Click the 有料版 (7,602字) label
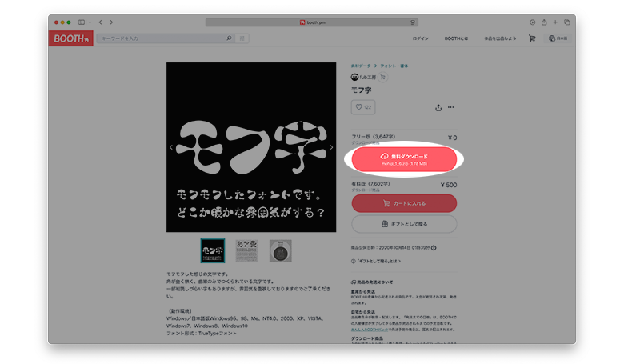 pos(370,184)
